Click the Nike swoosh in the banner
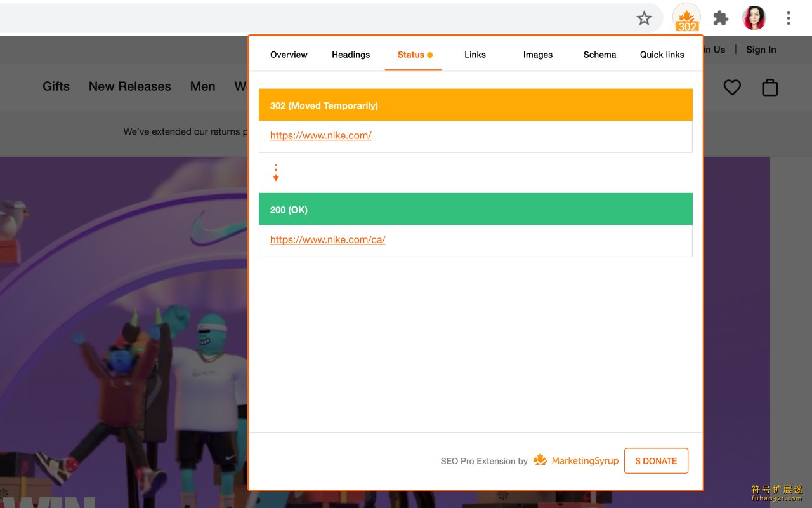 click(x=218, y=230)
